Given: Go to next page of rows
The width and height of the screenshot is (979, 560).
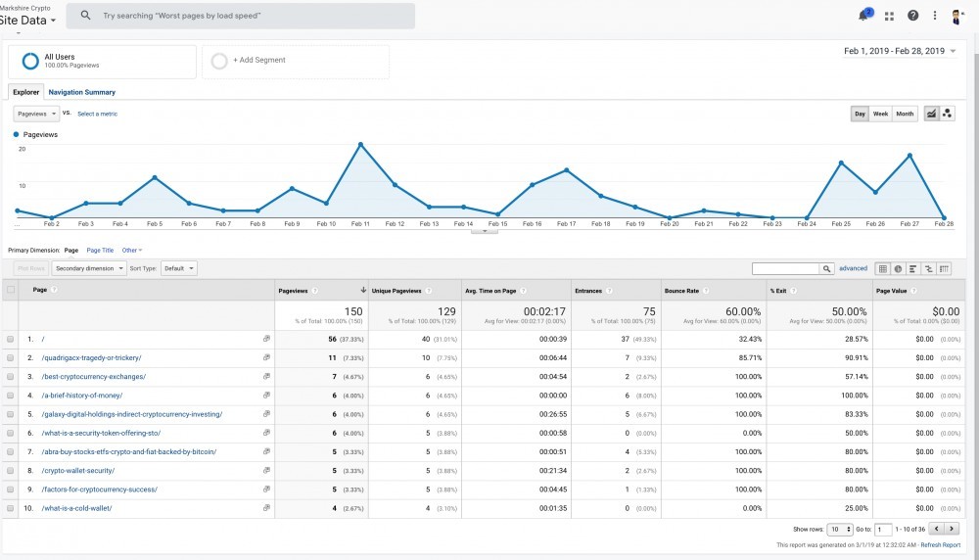Looking at the screenshot, I should (x=952, y=529).
